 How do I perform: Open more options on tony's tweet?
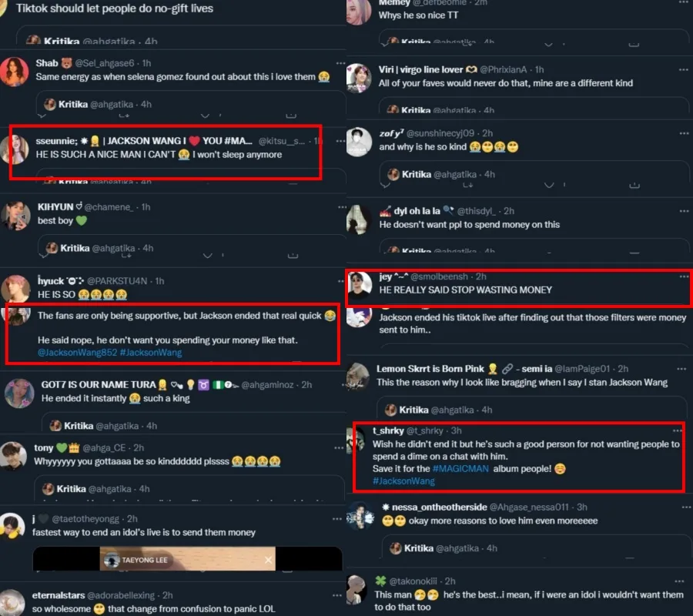point(339,447)
